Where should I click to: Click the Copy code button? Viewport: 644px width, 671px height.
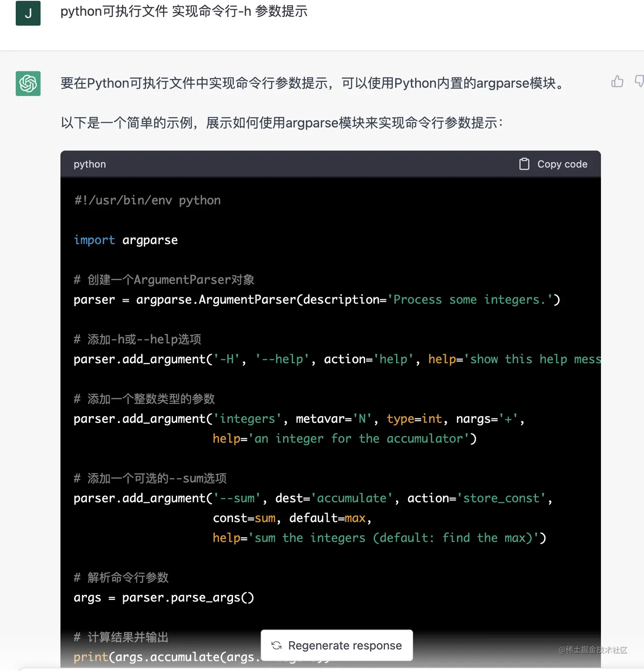[x=553, y=164]
